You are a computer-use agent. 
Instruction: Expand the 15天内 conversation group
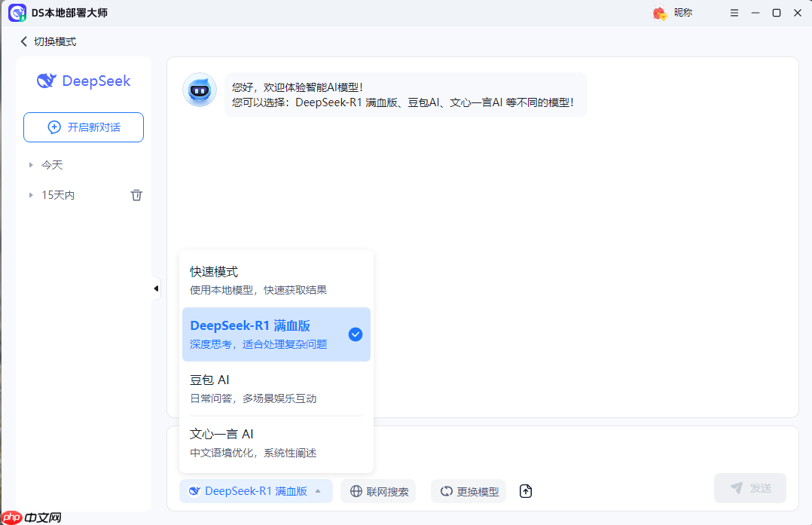[31, 194]
